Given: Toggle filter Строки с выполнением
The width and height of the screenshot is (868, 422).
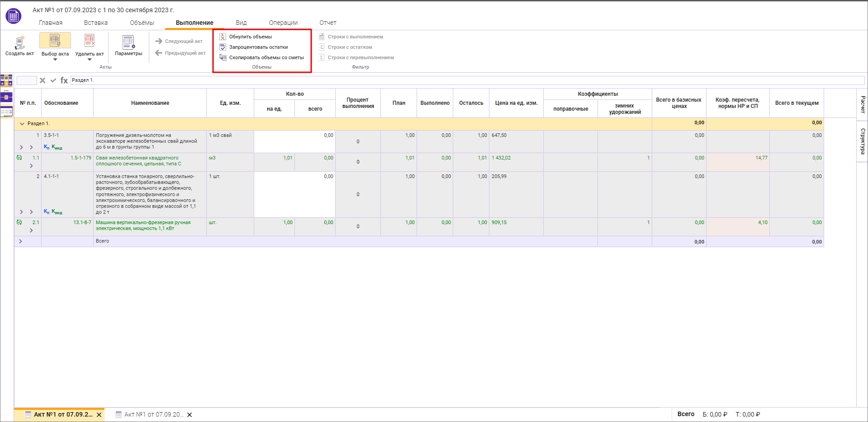Looking at the screenshot, I should [355, 37].
